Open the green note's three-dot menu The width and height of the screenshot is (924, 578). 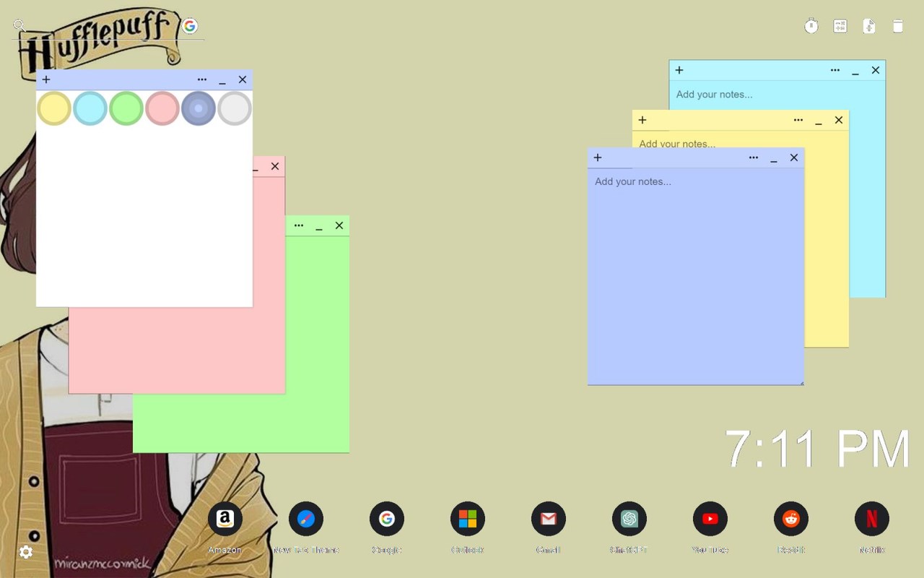pos(299,225)
